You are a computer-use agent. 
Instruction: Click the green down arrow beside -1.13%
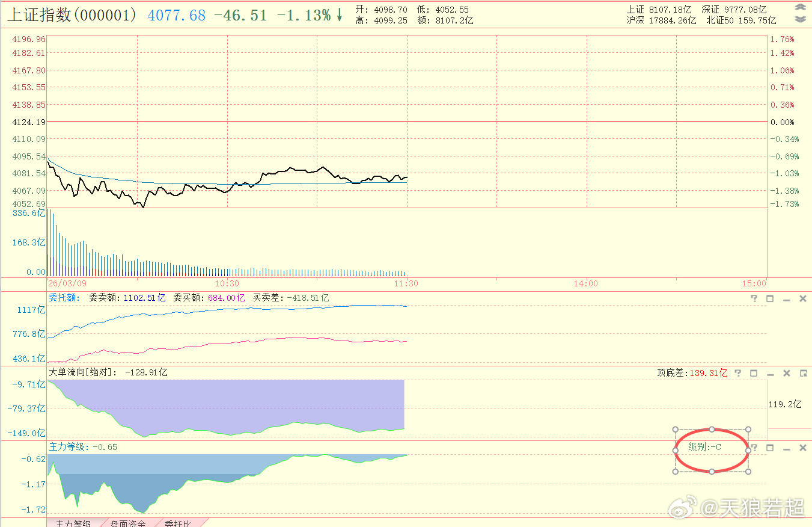point(340,15)
